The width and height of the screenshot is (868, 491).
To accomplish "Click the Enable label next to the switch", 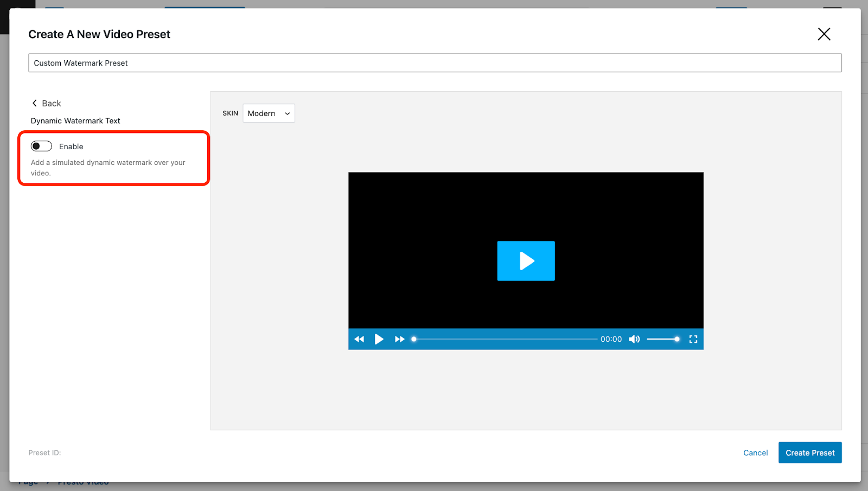I will click(71, 146).
